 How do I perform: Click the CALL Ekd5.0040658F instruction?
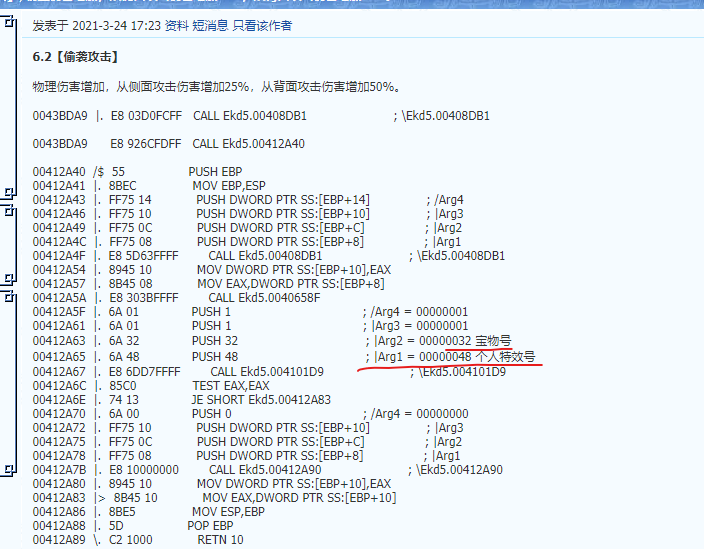point(264,298)
